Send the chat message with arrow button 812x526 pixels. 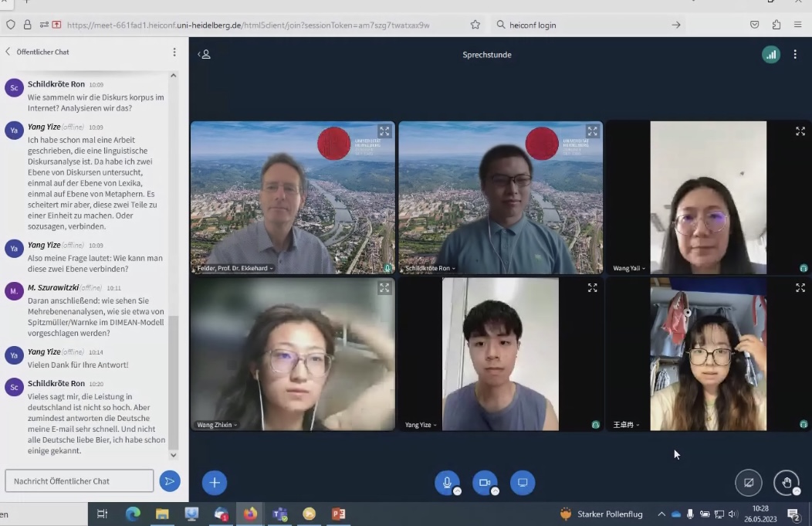click(169, 481)
